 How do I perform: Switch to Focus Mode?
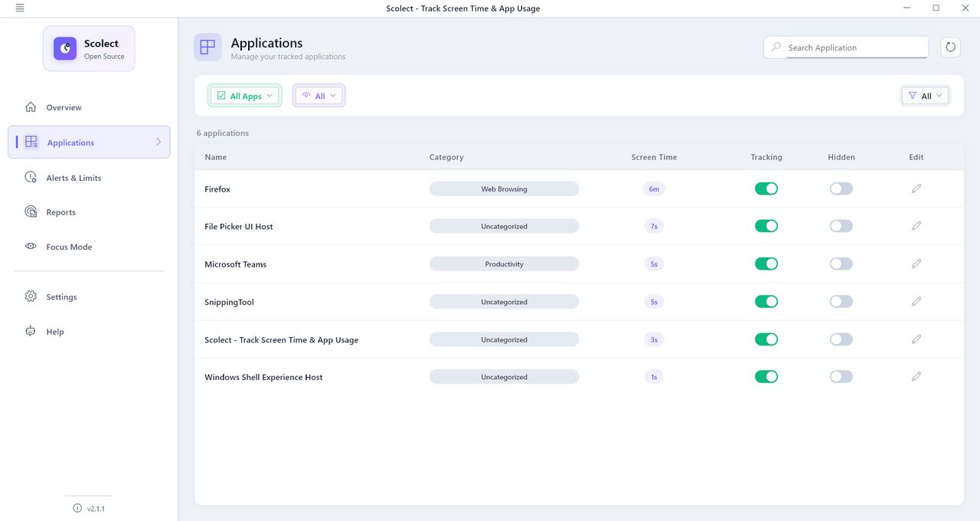[x=89, y=247]
